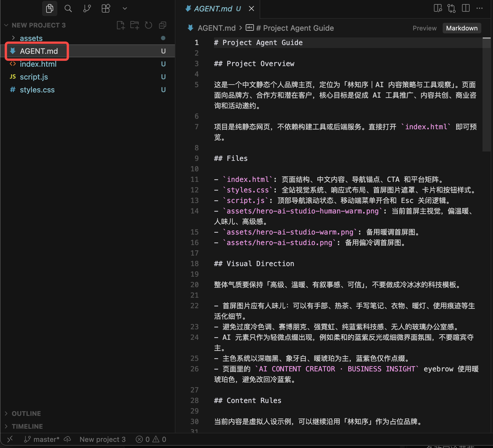Open index.html from the explorer
This screenshot has width=493, height=448.
click(38, 64)
